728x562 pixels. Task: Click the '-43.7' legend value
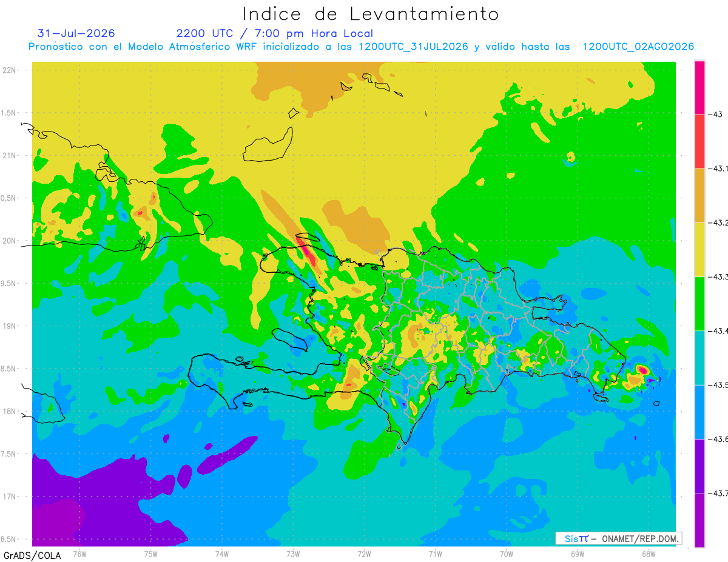click(x=718, y=493)
